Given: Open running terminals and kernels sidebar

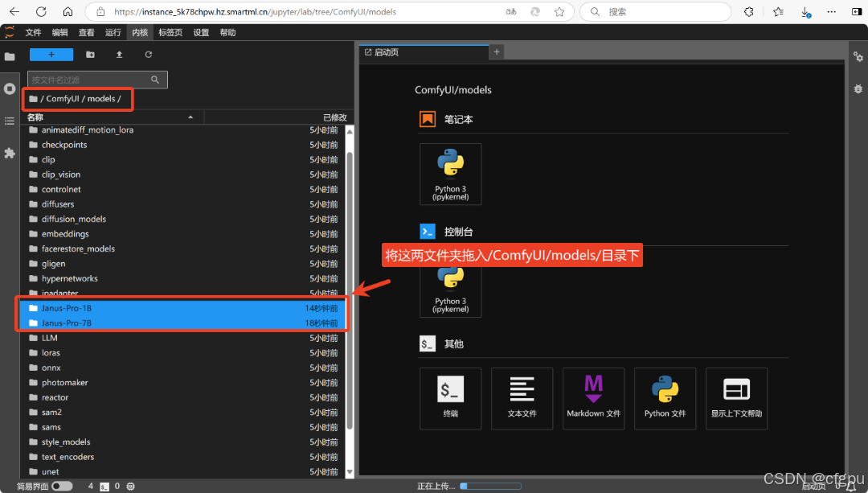Looking at the screenshot, I should [10, 88].
